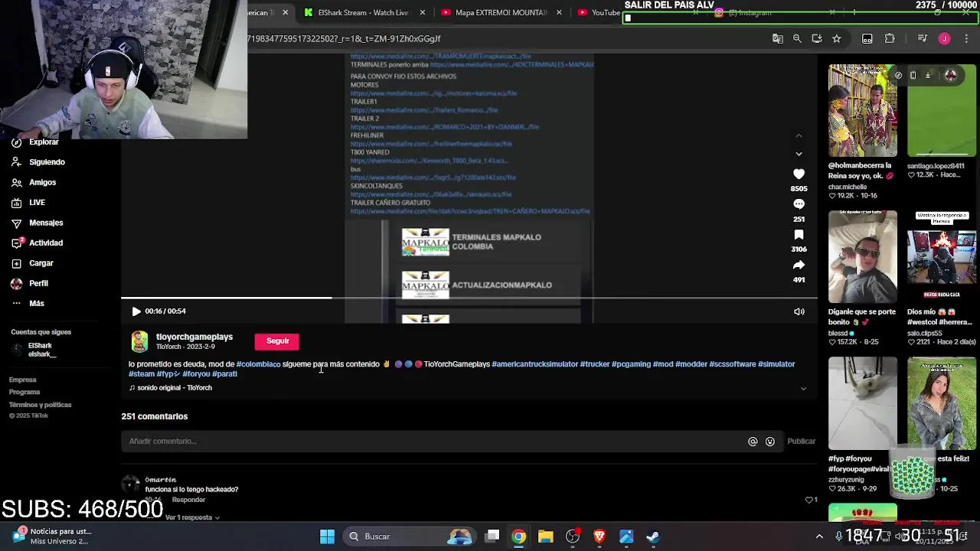Open the Extensions puzzle icon
Screen dimensions: 980x551
pyautogui.click(x=890, y=38)
